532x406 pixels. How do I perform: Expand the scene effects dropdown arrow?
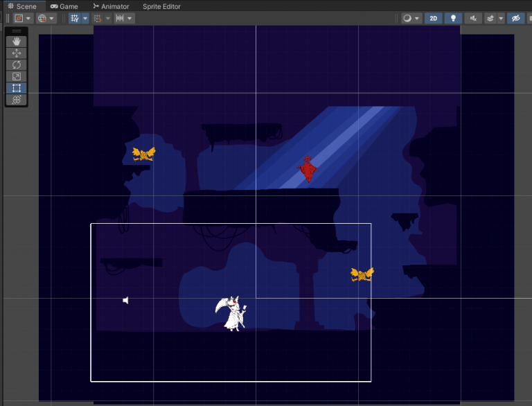[x=500, y=19]
